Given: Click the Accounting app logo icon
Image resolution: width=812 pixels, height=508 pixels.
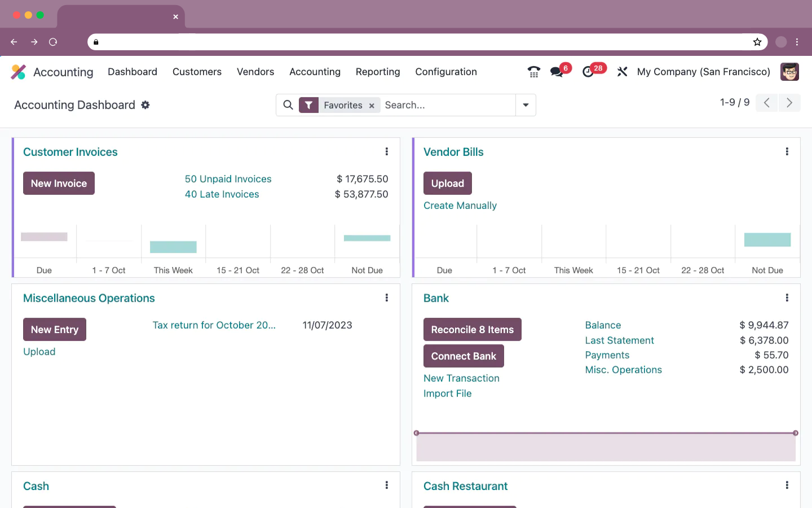Looking at the screenshot, I should point(19,72).
